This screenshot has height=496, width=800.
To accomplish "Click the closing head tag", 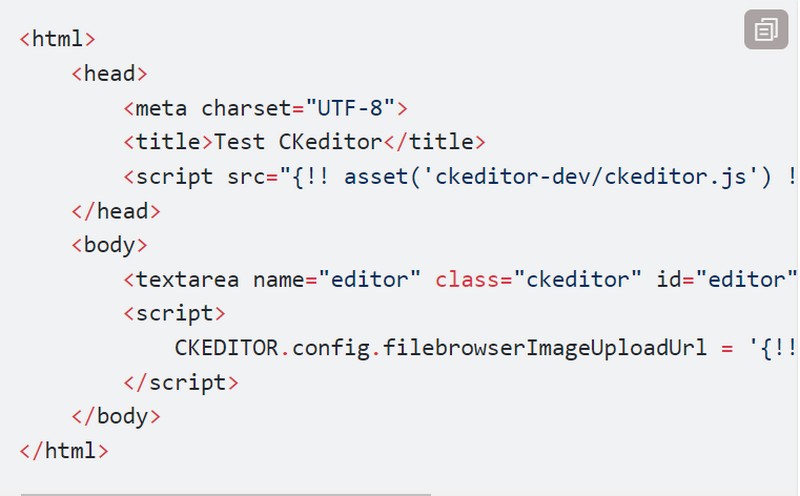I will (116, 211).
